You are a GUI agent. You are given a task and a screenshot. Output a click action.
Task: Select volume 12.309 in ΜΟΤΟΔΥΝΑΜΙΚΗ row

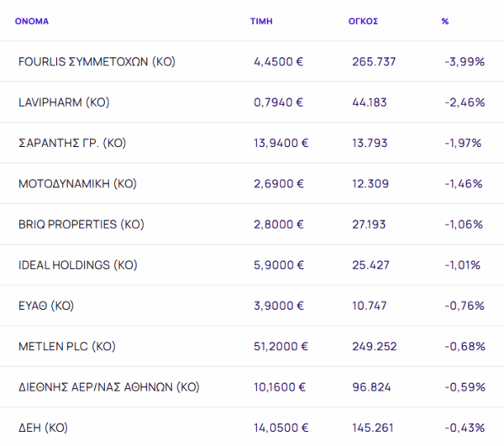[370, 184]
